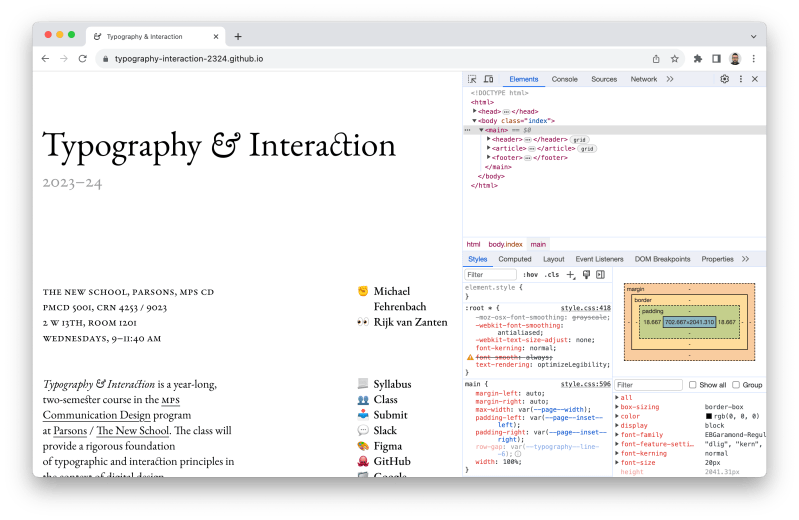Open the extensions puzzle icon
799x520 pixels.
pos(698,59)
